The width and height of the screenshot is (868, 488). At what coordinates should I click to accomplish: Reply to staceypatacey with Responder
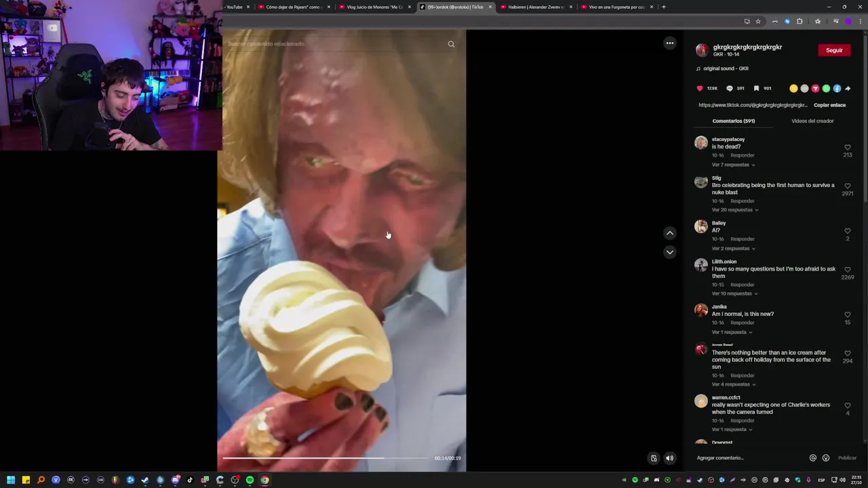(x=743, y=155)
